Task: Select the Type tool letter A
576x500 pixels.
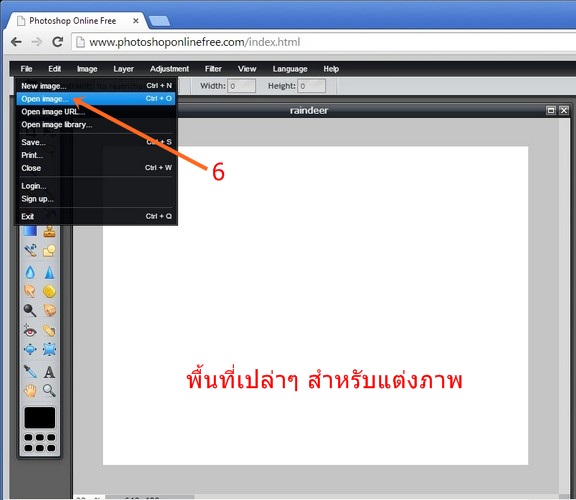Action: [49, 372]
